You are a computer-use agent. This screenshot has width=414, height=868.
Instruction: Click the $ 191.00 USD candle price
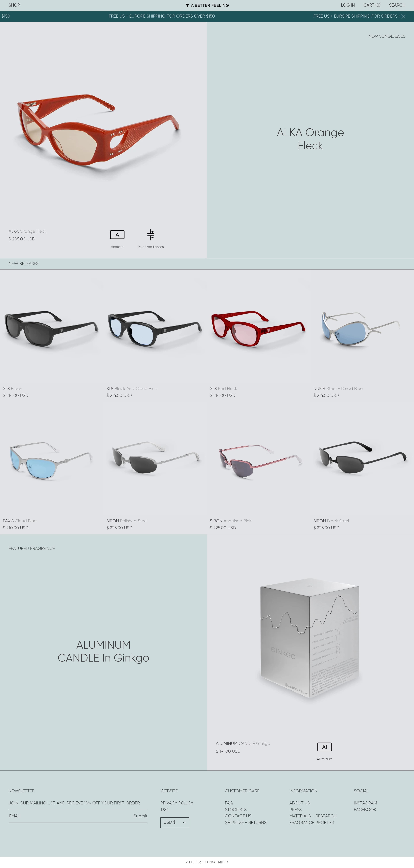228,751
